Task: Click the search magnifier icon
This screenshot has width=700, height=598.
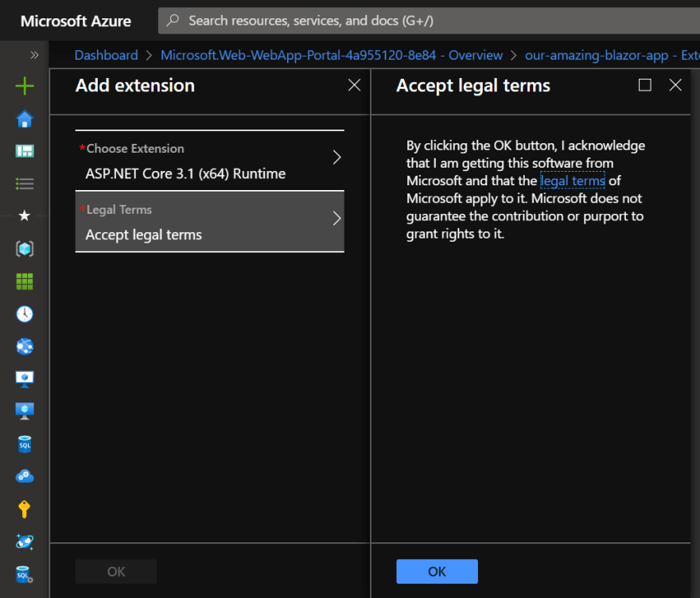Action: coord(173,20)
